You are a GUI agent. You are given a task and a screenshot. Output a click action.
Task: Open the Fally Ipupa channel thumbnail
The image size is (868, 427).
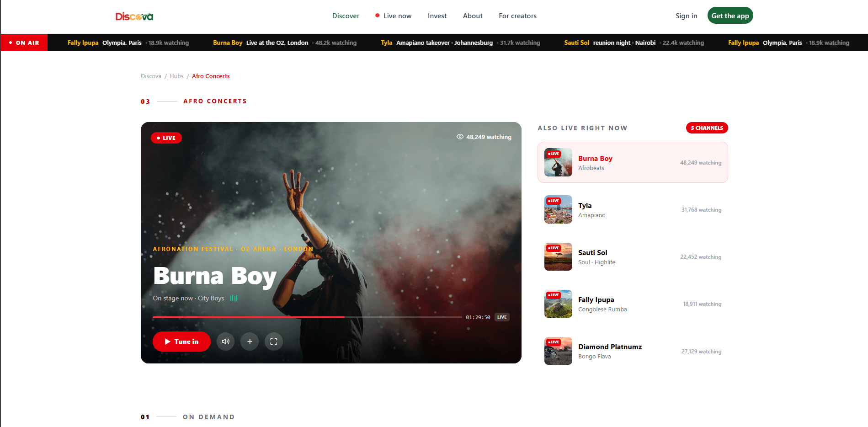[x=558, y=304]
